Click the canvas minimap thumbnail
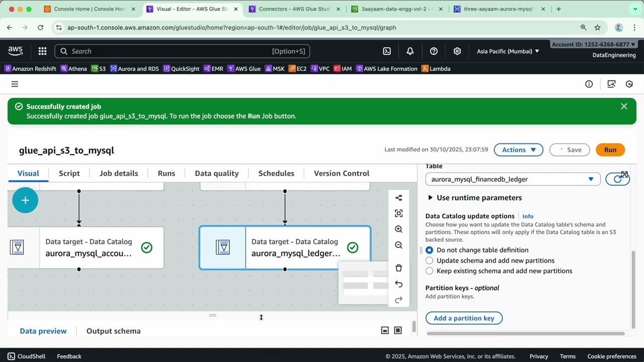 (363, 283)
